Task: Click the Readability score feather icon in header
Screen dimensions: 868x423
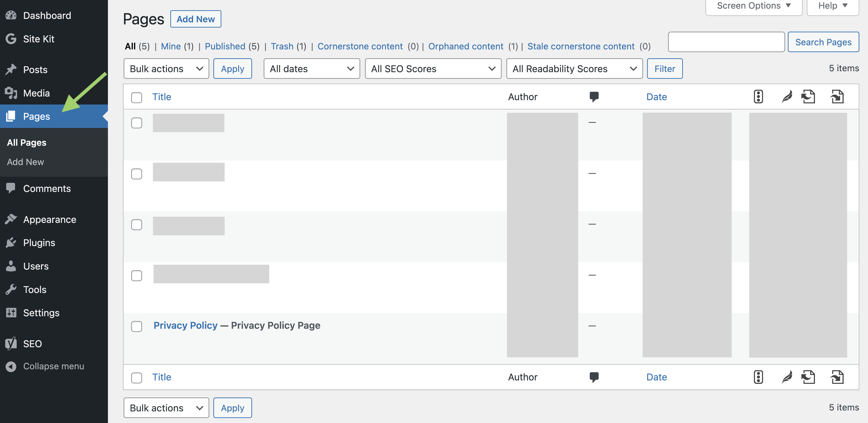Action: [787, 97]
